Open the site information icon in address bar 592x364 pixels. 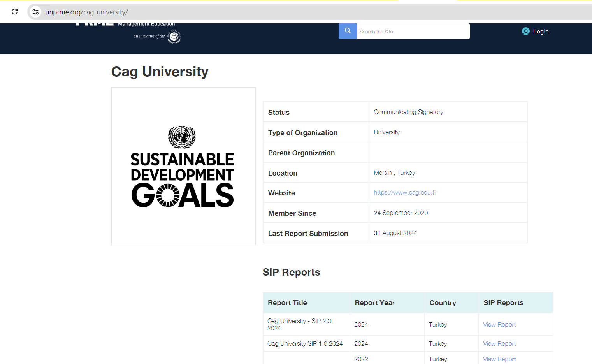35,12
